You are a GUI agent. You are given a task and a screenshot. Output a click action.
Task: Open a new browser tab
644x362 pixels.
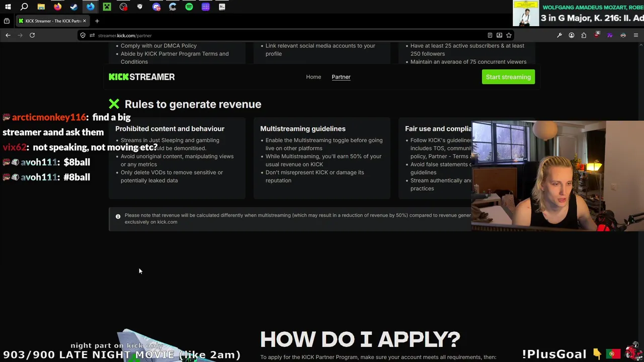coord(97,21)
